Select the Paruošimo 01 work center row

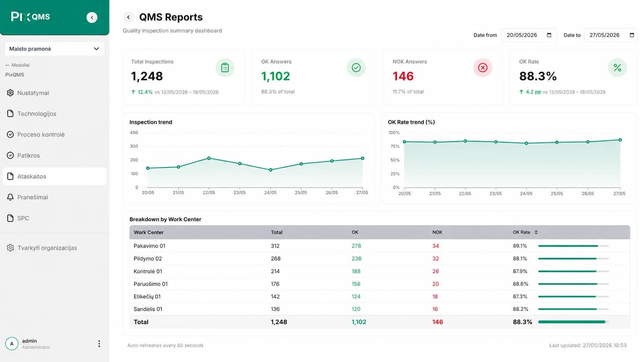pyautogui.click(x=380, y=284)
